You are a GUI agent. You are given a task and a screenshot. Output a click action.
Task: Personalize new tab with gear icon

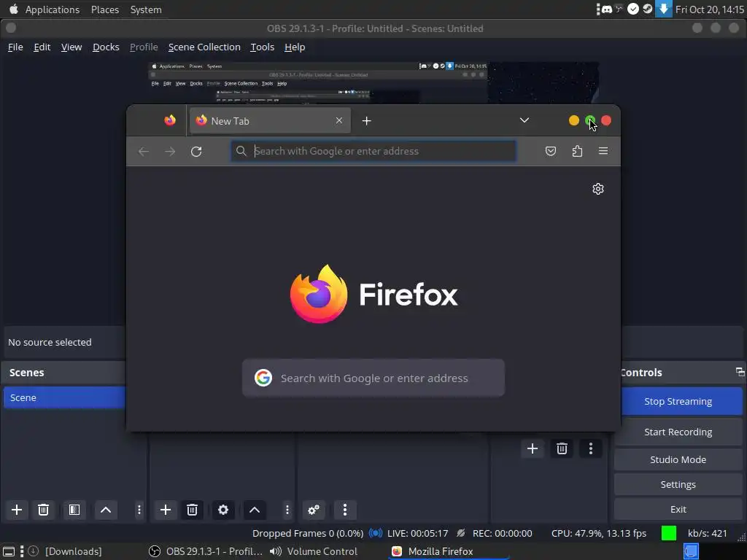click(x=598, y=189)
